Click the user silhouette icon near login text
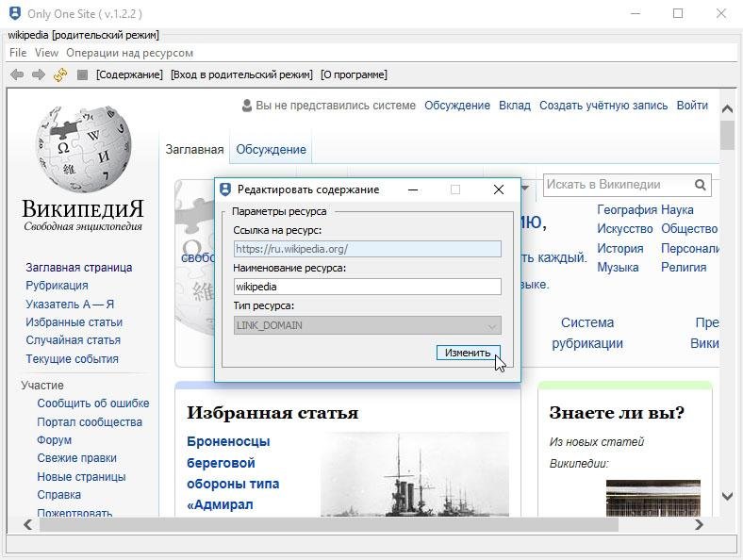This screenshot has width=743, height=560. coord(246,106)
